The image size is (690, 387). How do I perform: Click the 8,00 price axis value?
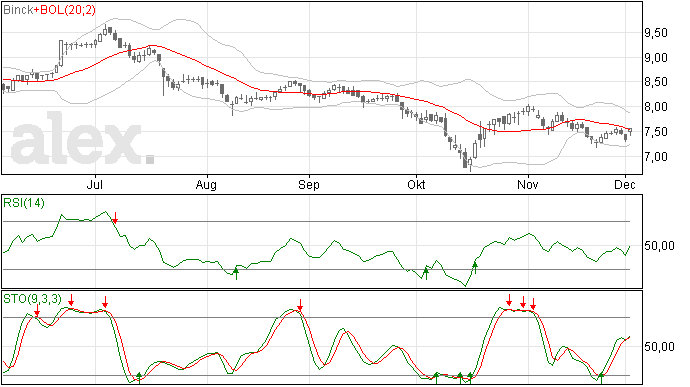coord(656,107)
